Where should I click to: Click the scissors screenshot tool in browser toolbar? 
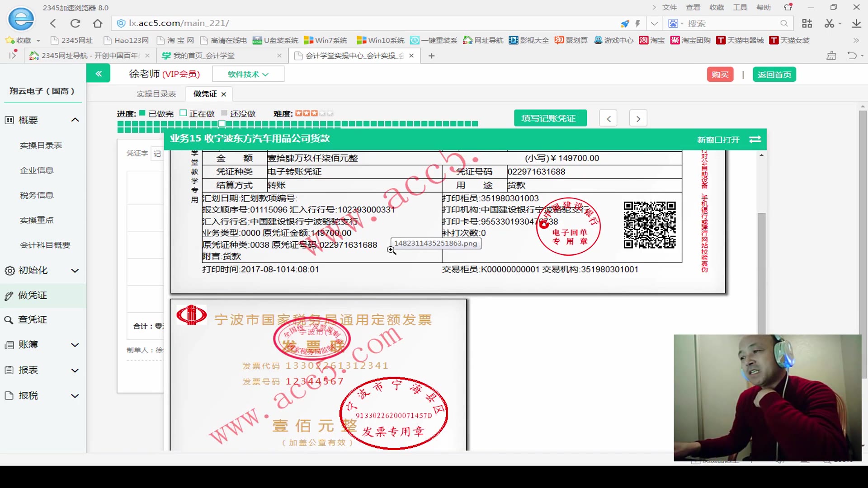[829, 23]
